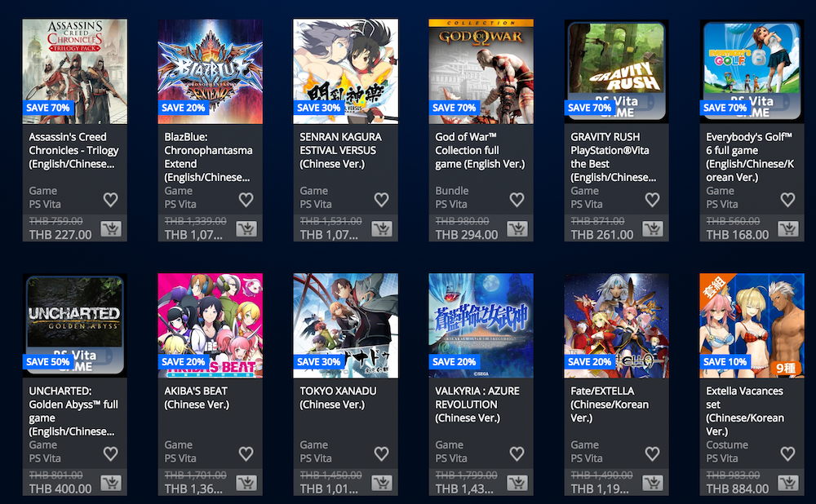Open the BlazBlue Chronophantasma cover thumbnail
The height and width of the screenshot is (504, 816).
(x=211, y=71)
